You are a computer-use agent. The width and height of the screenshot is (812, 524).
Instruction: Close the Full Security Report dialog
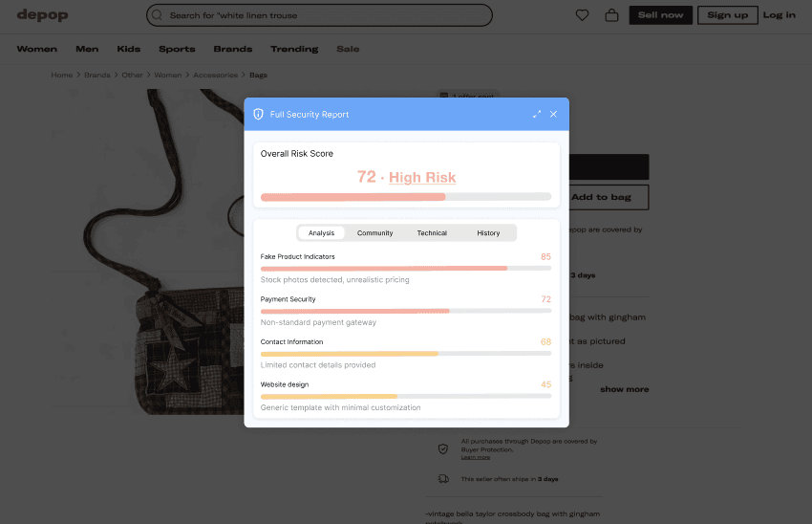(x=553, y=114)
